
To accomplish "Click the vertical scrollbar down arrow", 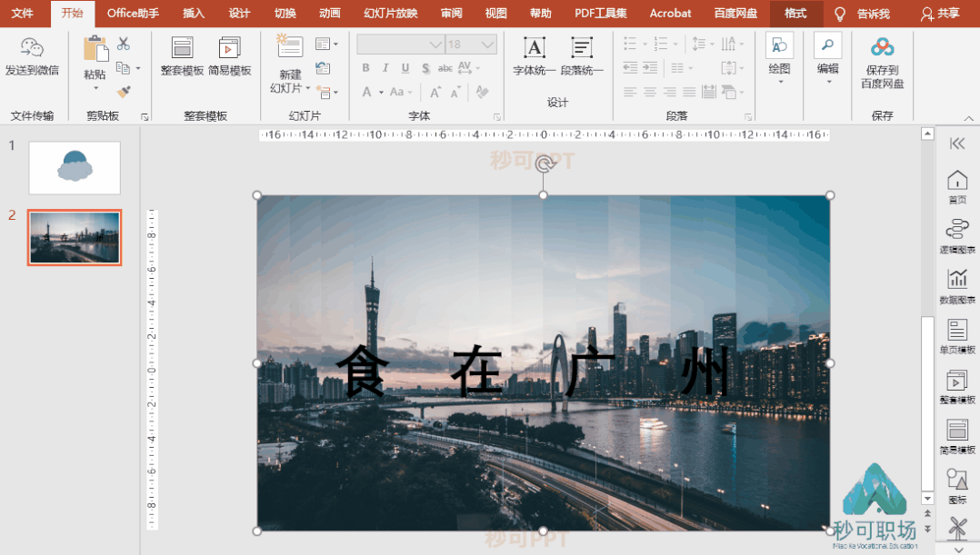I will coord(927,499).
